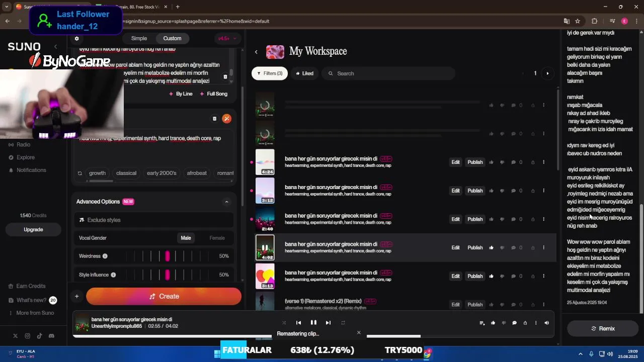Open Instagram link in sidebar
This screenshot has width=644, height=362.
point(27,336)
